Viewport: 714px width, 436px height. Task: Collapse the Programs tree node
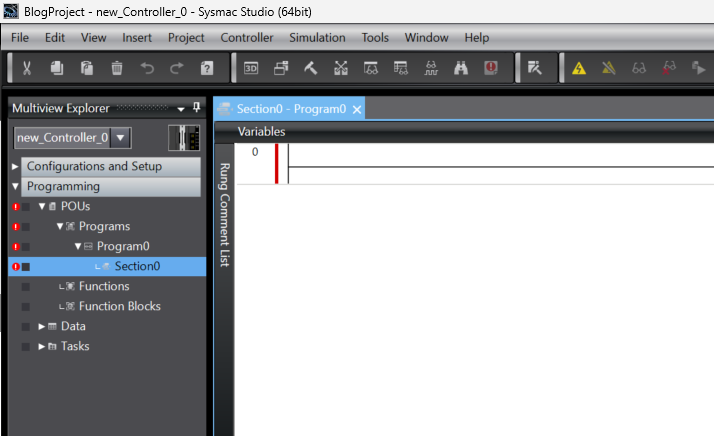click(59, 227)
